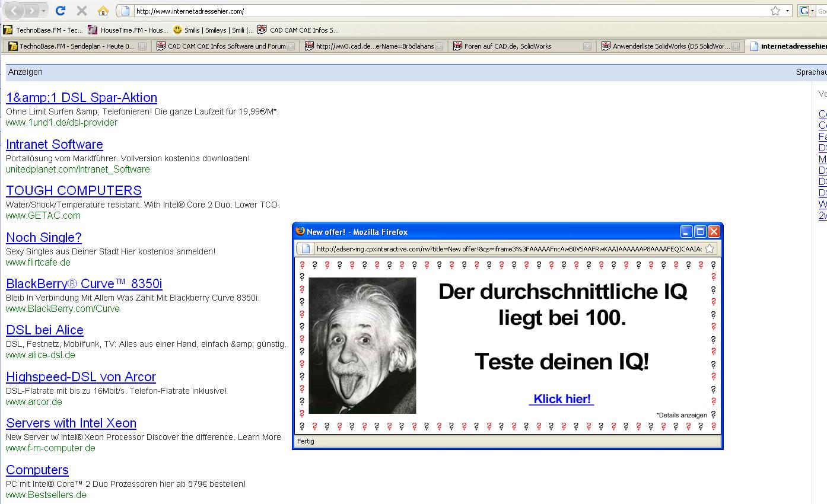
Task: Open the www.flirtcafe.de URL
Action: pos(38,263)
